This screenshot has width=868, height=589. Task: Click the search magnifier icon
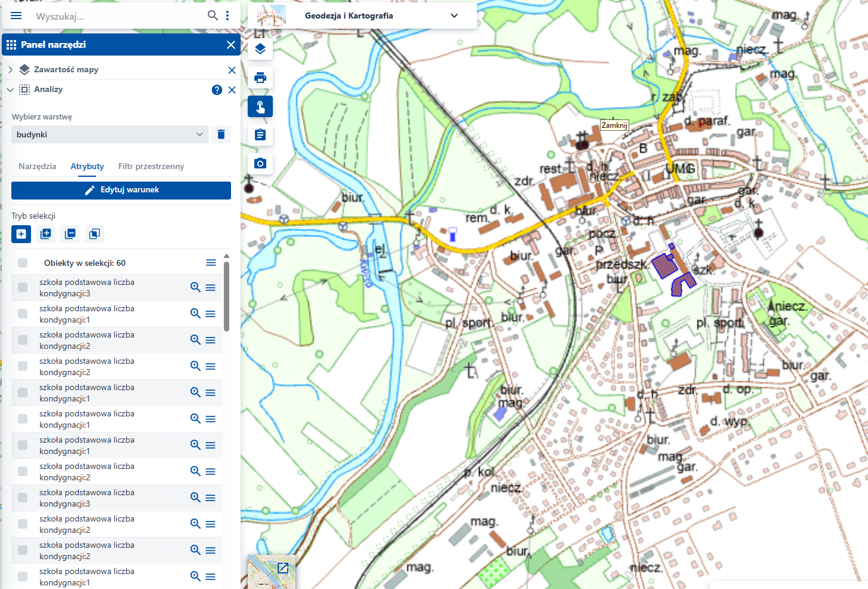[x=213, y=16]
